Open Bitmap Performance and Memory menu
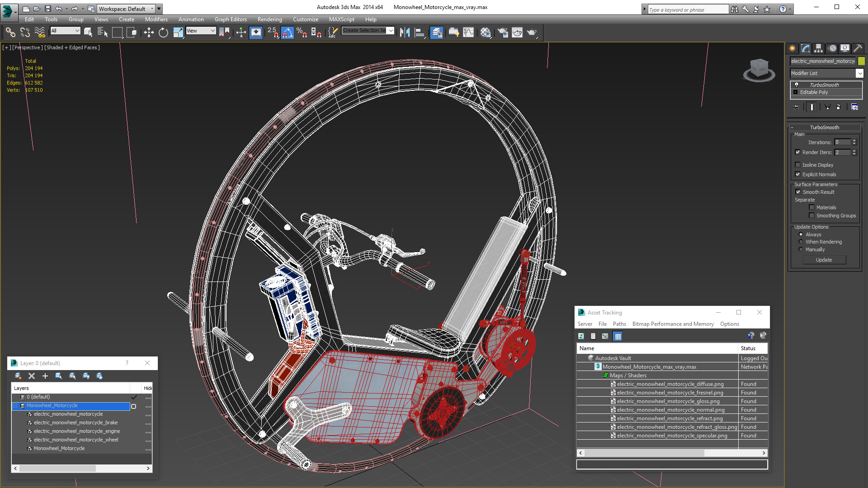Screen dimensions: 868x488 pos(673,324)
